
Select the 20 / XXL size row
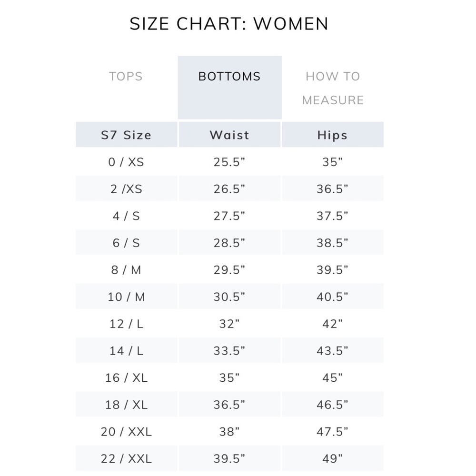point(230,431)
